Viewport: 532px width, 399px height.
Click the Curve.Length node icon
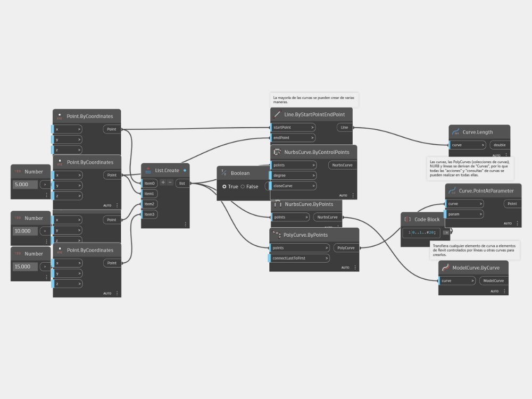[x=456, y=131]
